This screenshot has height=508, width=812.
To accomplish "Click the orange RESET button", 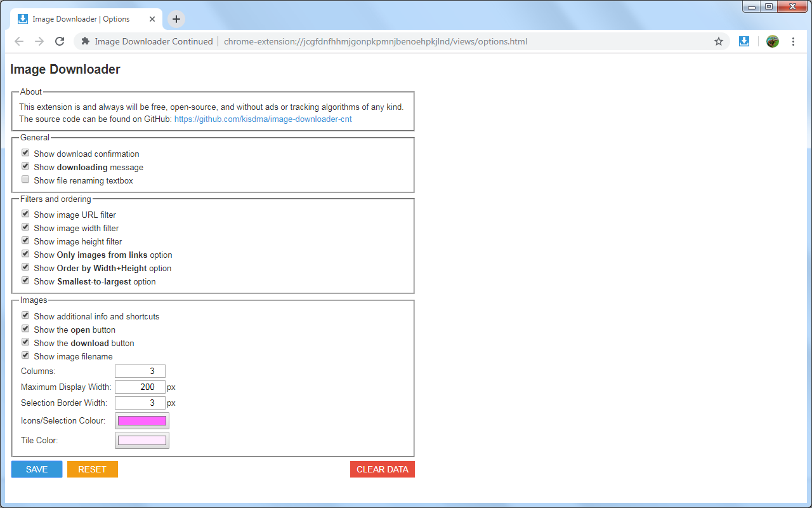I will click(x=93, y=469).
